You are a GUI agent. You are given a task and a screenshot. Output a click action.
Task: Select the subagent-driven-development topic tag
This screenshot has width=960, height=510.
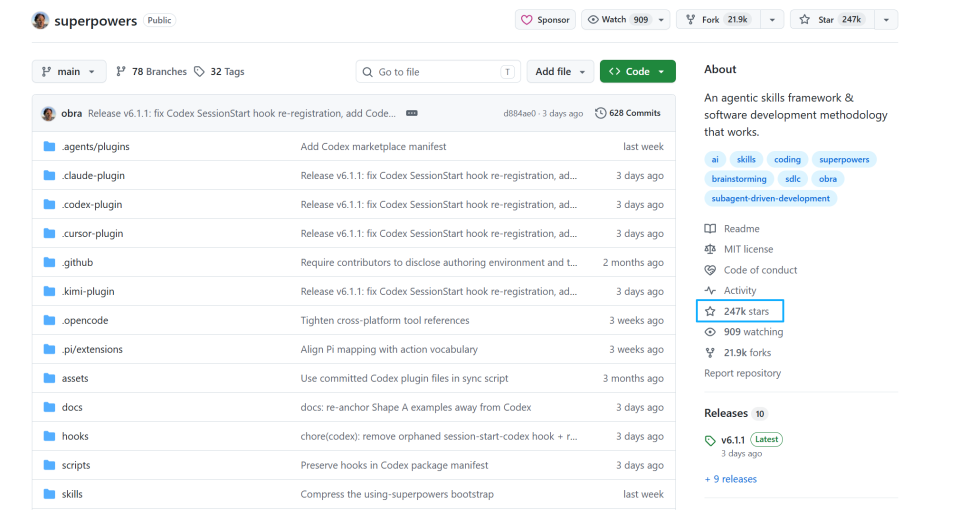click(771, 198)
